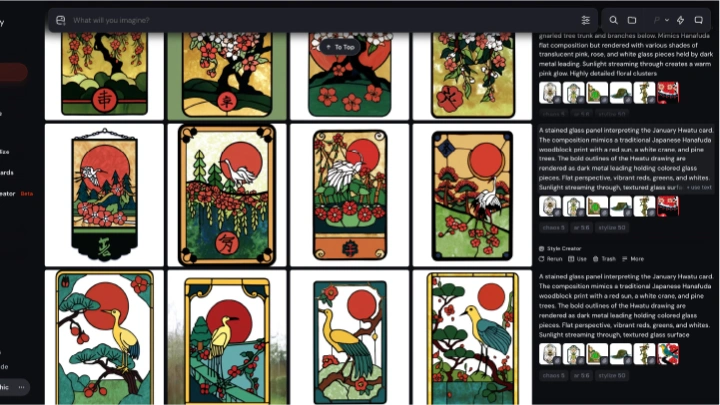Toggle the lightning bolt fast mode icon
720x405 pixels.
[x=681, y=20]
